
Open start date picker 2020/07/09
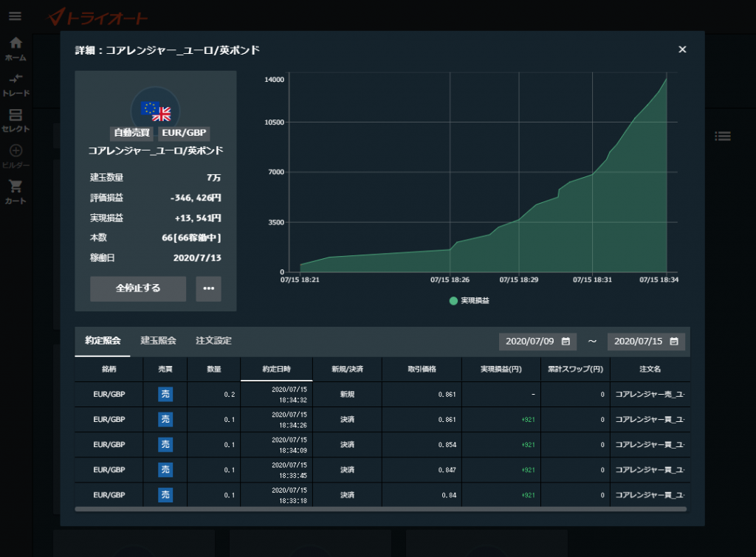[535, 342]
